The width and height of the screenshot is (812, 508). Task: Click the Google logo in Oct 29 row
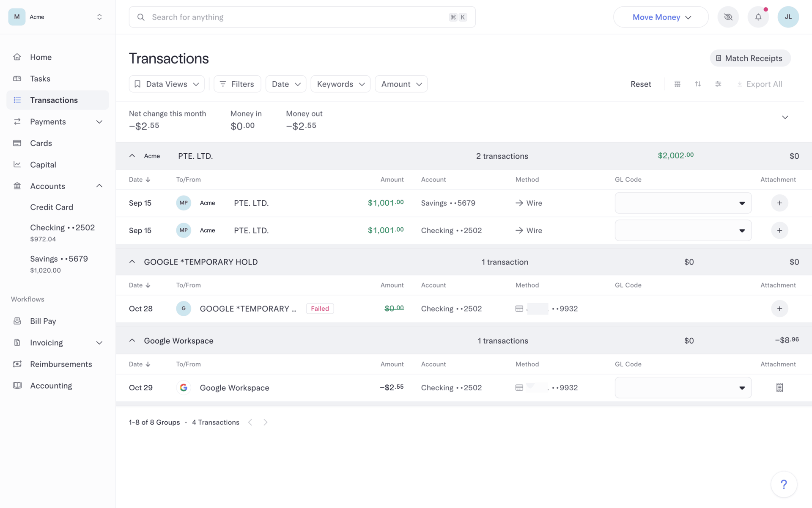184,387
